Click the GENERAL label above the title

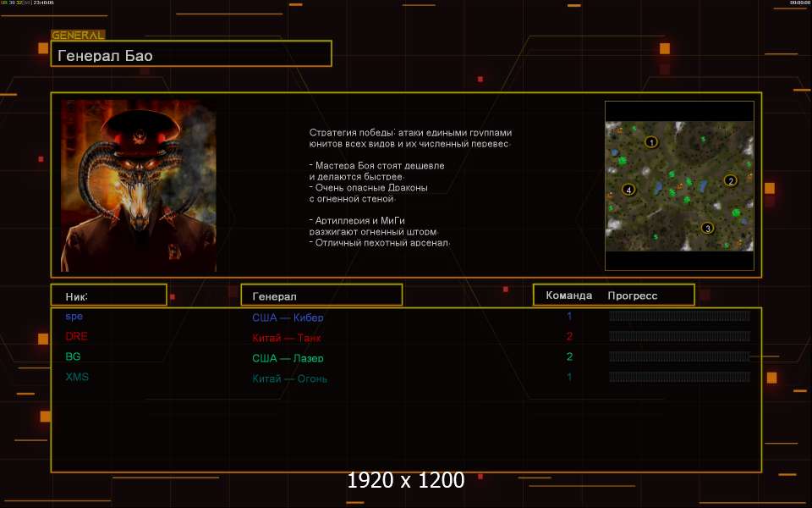(78, 36)
